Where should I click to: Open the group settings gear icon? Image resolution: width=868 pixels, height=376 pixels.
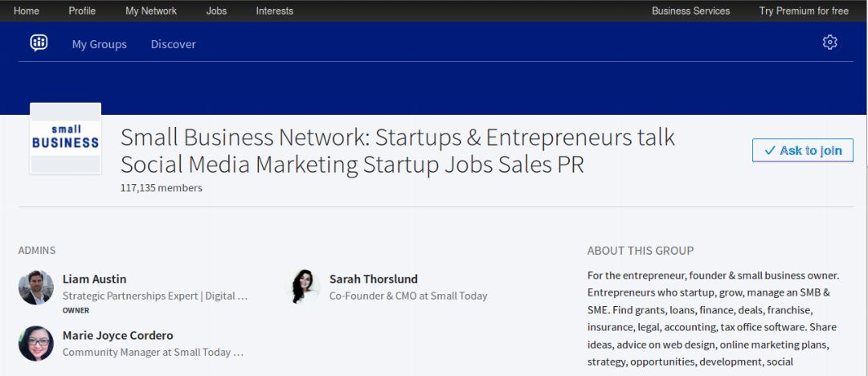830,43
